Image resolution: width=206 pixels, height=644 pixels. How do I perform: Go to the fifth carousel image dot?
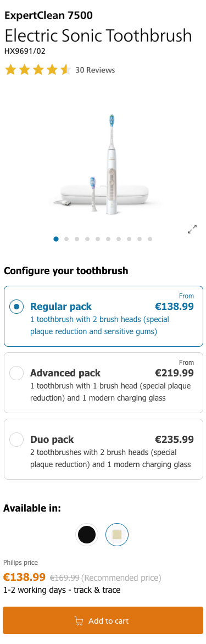coord(98,239)
